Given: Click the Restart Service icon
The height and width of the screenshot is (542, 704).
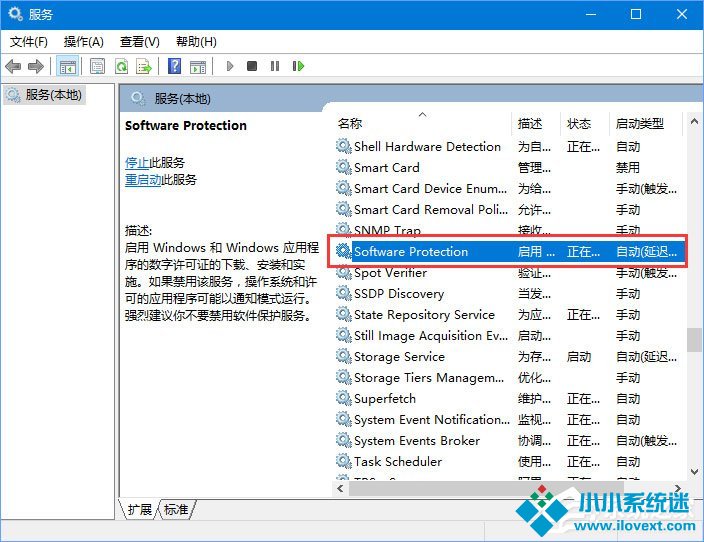Looking at the screenshot, I should tap(298, 66).
